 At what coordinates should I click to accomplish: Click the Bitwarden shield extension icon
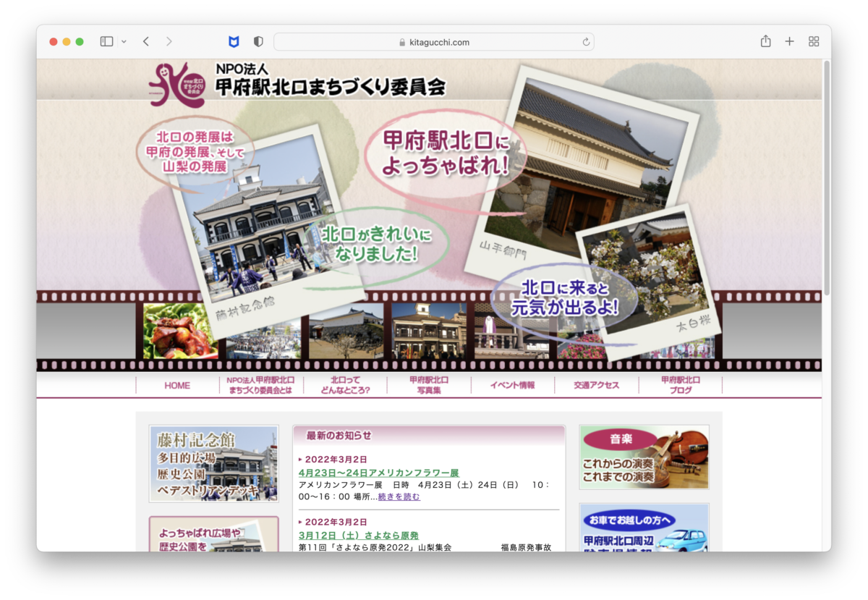click(x=234, y=42)
